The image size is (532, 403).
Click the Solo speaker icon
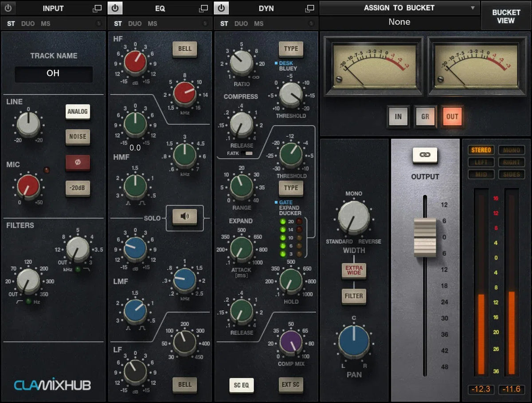(185, 217)
